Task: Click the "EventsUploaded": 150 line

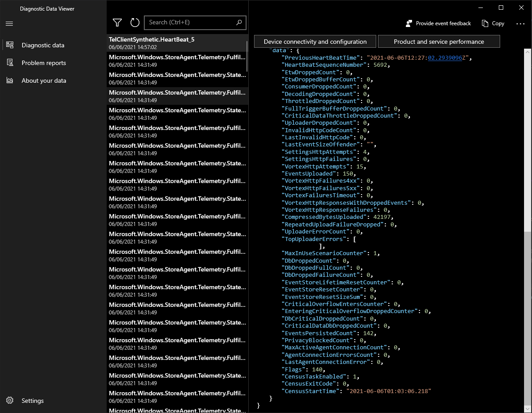Action: [x=319, y=174]
